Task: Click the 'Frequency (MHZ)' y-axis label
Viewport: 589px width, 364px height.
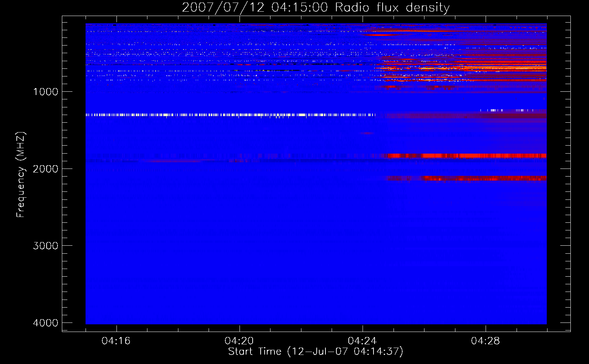Action: tap(21, 175)
